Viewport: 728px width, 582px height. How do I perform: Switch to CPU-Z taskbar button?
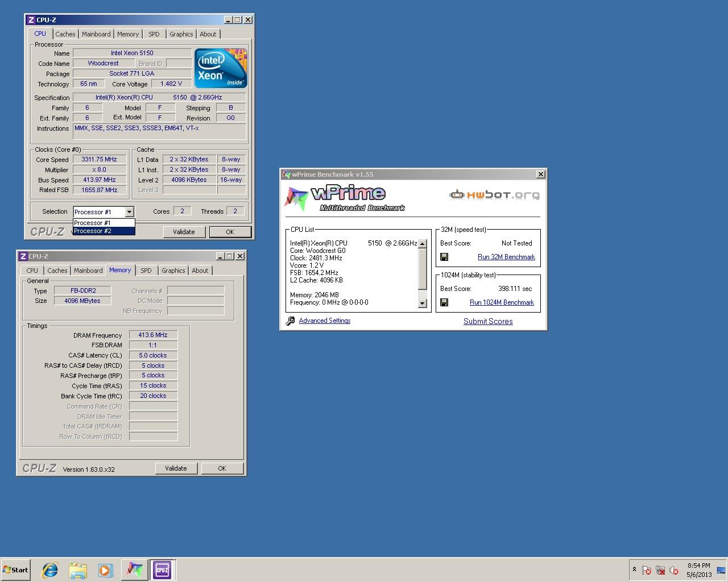click(162, 570)
